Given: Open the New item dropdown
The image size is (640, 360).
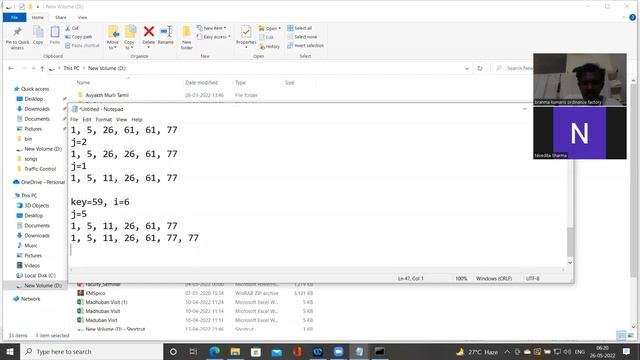Looking at the screenshot, I should click(211, 28).
